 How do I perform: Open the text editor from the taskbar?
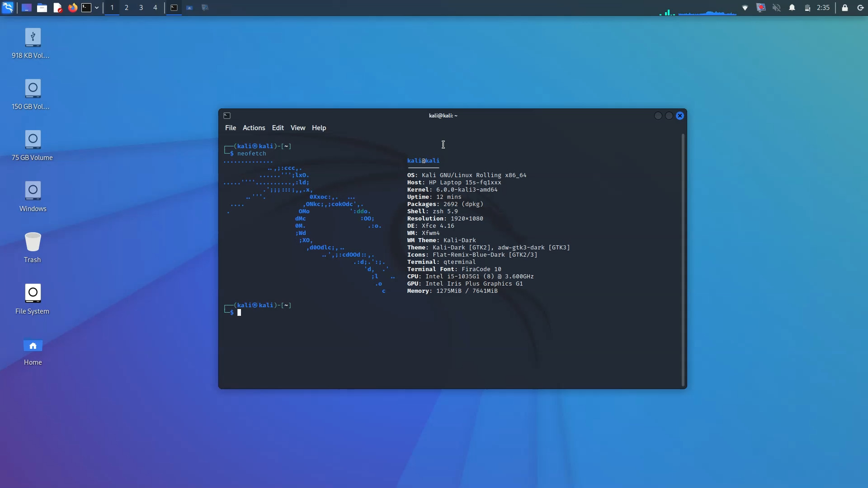tap(57, 7)
